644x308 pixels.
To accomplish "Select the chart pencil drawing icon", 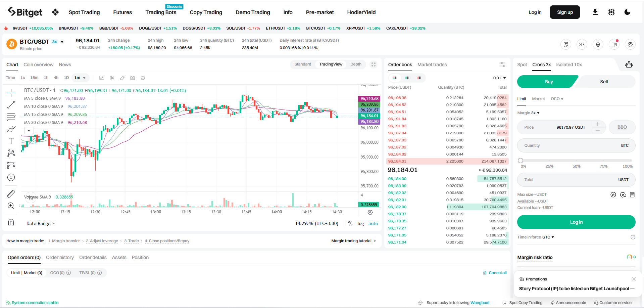I will (122, 78).
